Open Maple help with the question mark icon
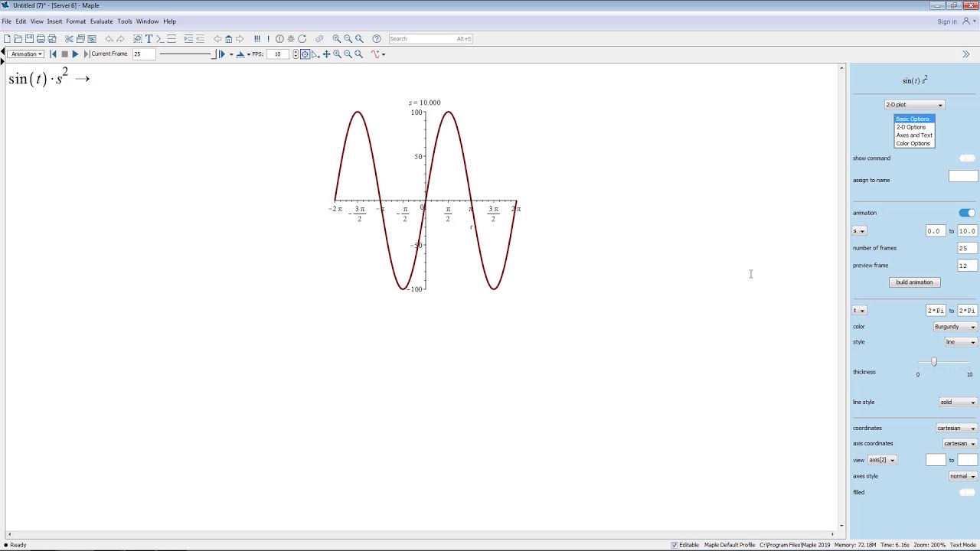The image size is (980, 551). pos(376,39)
